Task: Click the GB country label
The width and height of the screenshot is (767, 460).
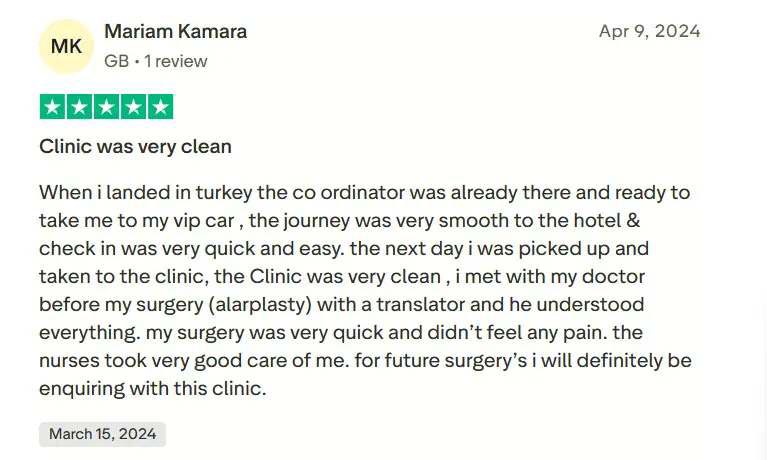Action: pos(116,61)
